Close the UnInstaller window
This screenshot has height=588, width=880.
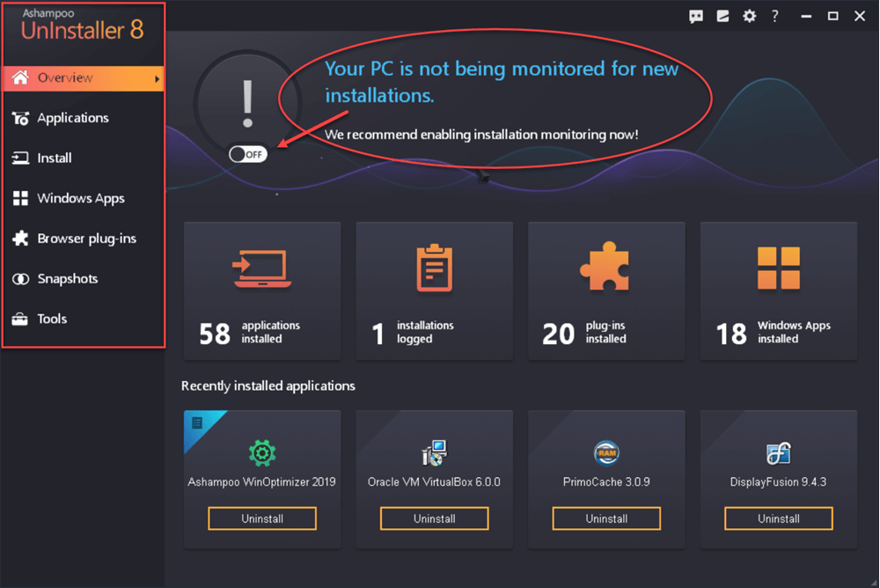click(x=860, y=17)
